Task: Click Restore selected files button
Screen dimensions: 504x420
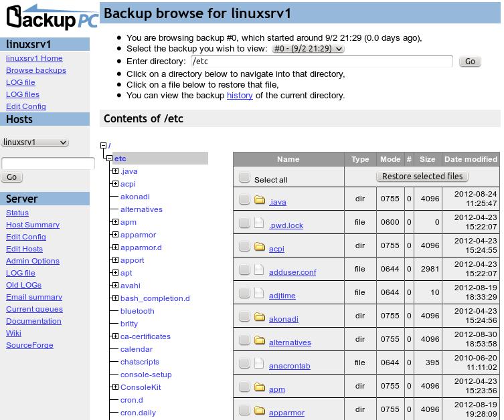Action: point(422,177)
